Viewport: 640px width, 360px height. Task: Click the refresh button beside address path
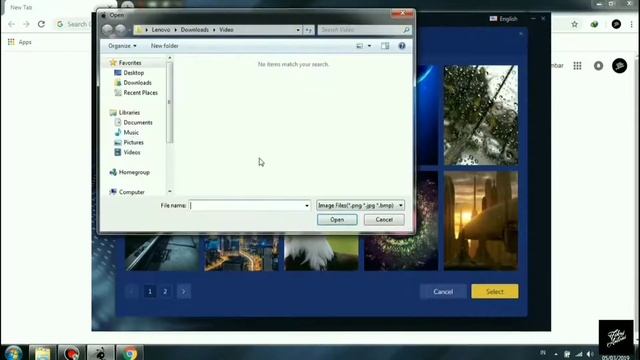[309, 30]
